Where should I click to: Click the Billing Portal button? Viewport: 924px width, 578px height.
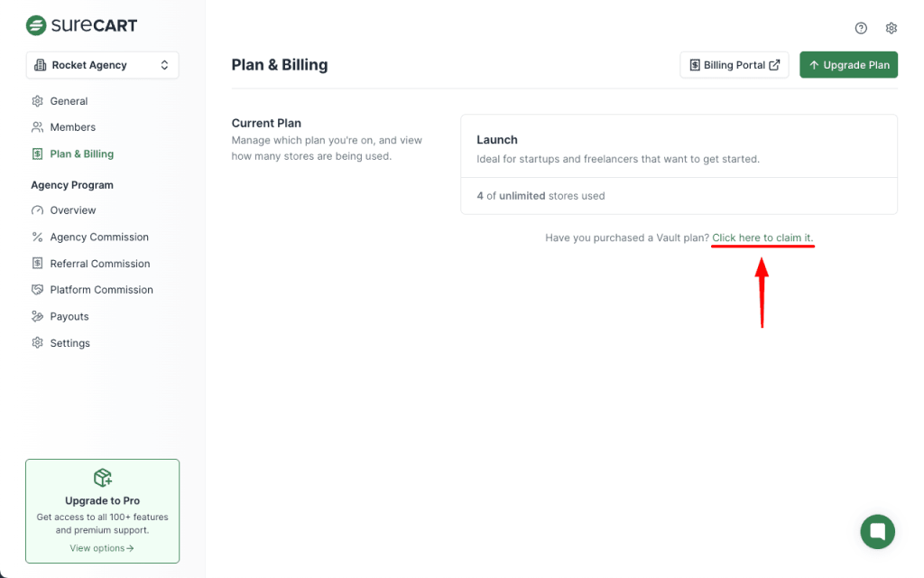coord(734,65)
